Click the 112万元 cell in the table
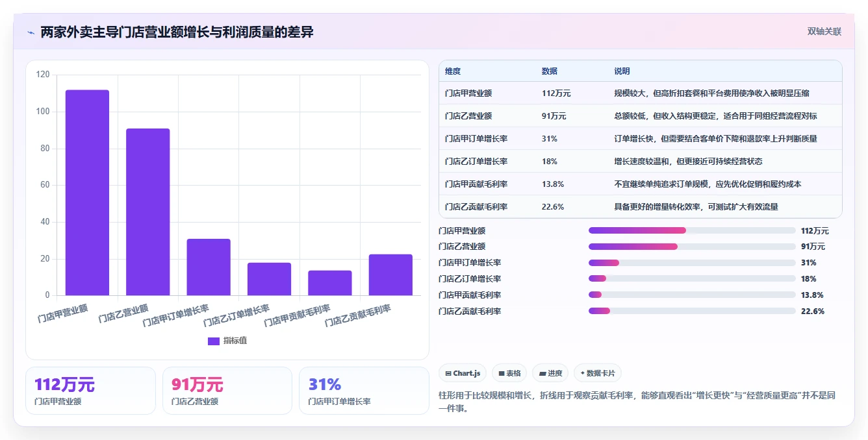The height and width of the screenshot is (440, 868). tap(556, 93)
